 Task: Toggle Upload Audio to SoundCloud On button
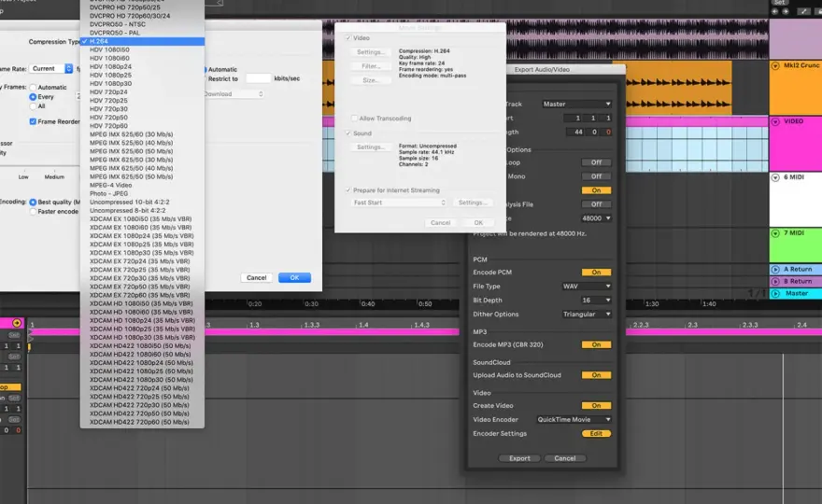click(596, 375)
